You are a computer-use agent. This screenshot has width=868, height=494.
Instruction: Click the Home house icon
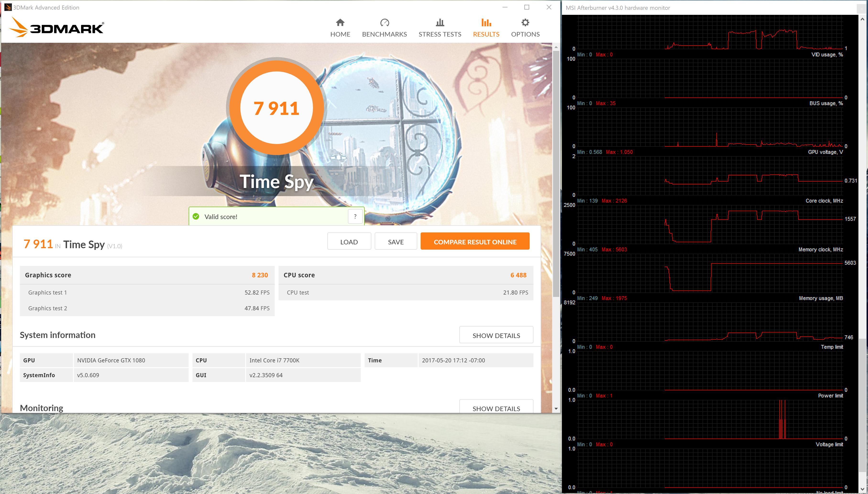[x=340, y=23]
